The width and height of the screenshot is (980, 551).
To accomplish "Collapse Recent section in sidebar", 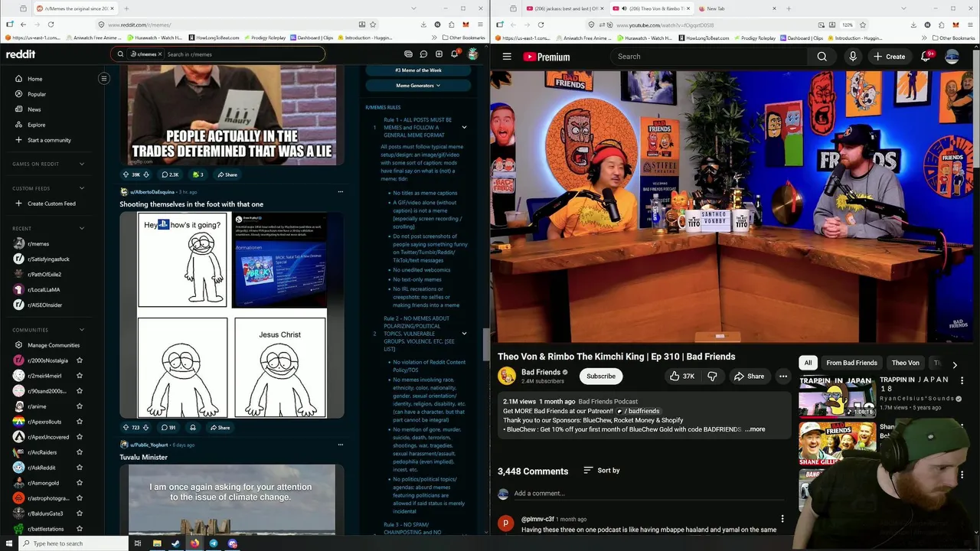I will point(82,228).
